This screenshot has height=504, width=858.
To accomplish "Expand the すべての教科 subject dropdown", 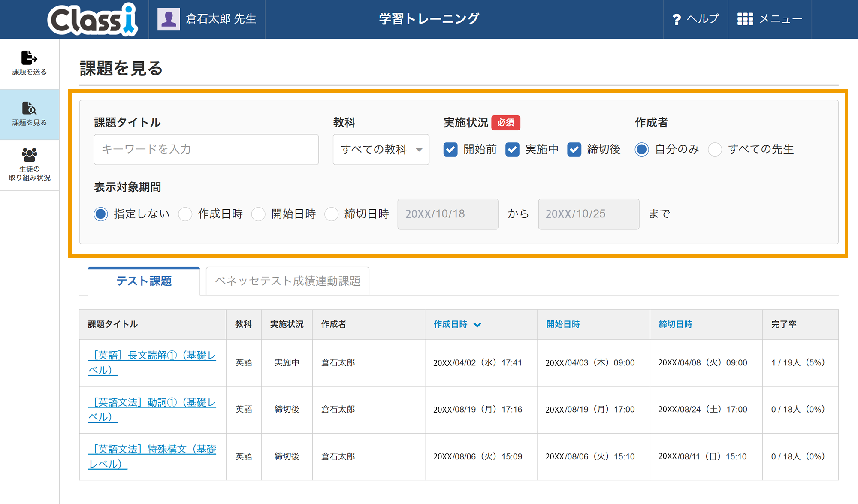I will 381,149.
